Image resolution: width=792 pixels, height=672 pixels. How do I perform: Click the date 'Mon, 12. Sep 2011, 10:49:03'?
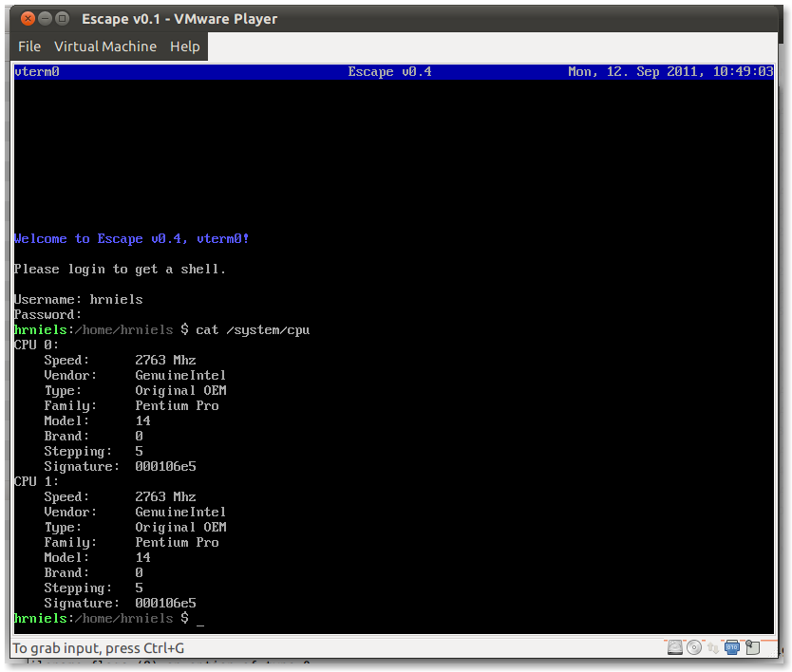tap(670, 72)
